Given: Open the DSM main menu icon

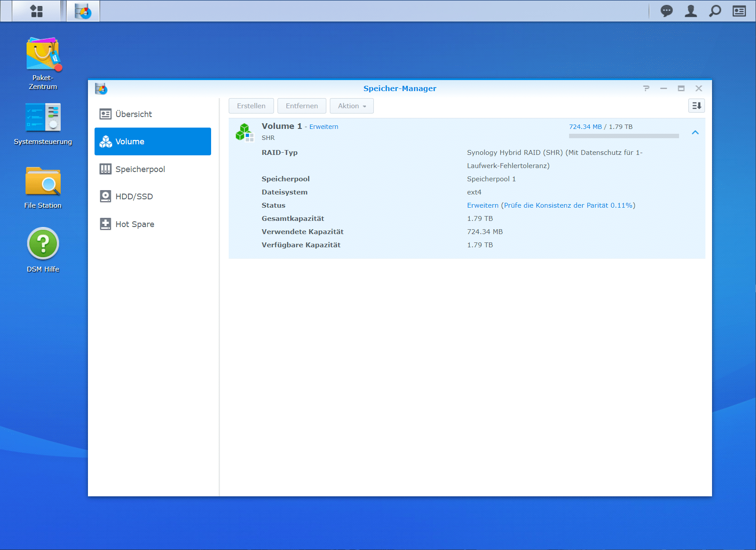Looking at the screenshot, I should point(37,11).
